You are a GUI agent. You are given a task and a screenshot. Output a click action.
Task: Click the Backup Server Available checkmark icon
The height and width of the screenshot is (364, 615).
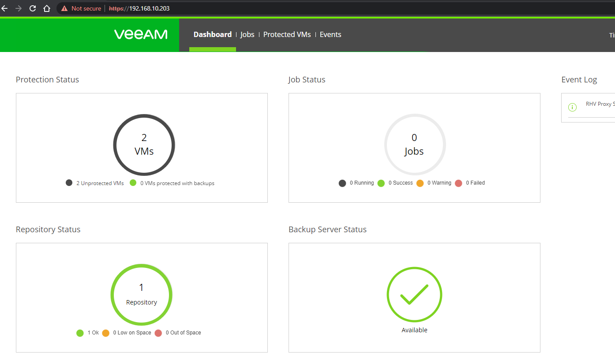[414, 294]
